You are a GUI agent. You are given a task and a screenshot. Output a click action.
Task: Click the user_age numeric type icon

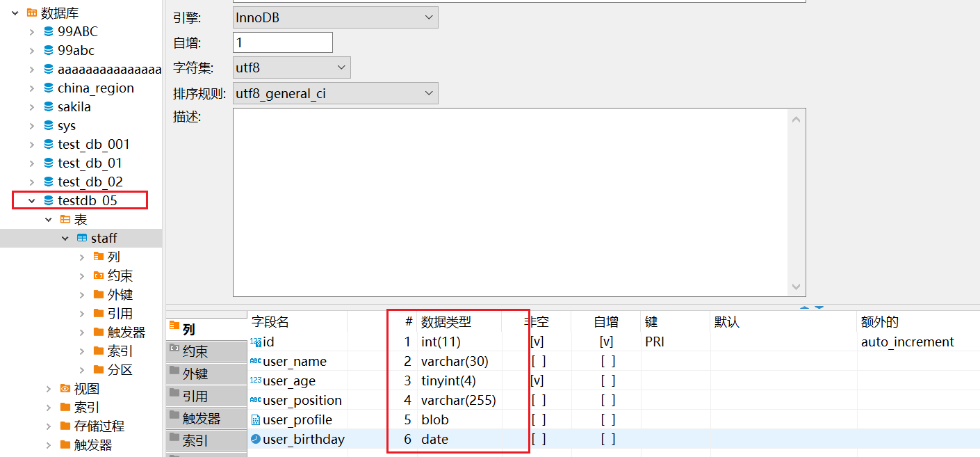[x=255, y=380]
